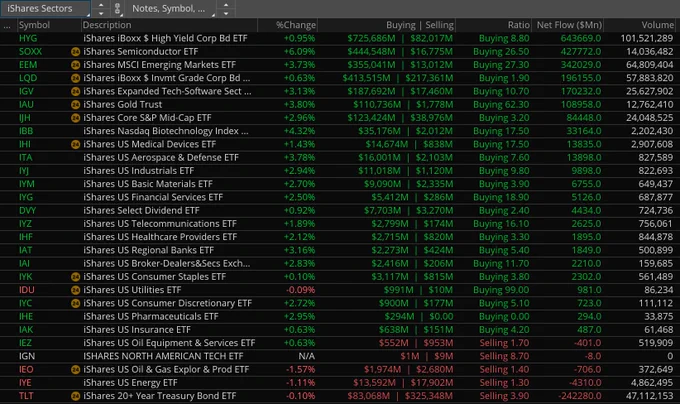This screenshot has height=404, width=680.
Task: Click the down arrow beside Notes, Symbol
Action: pyautogui.click(x=226, y=13)
